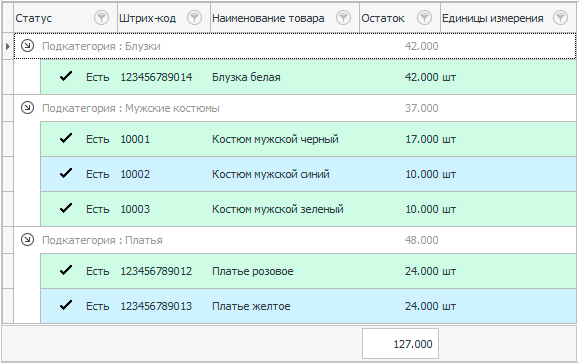Image resolution: width=579 pixels, height=364 pixels.
Task: Select product name Платье розовое
Action: coord(253,271)
